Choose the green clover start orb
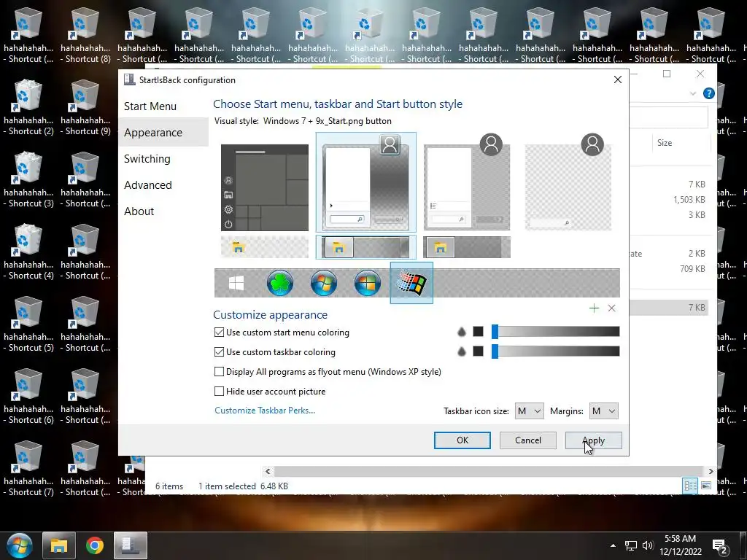Image resolution: width=747 pixels, height=560 pixels. tap(279, 283)
